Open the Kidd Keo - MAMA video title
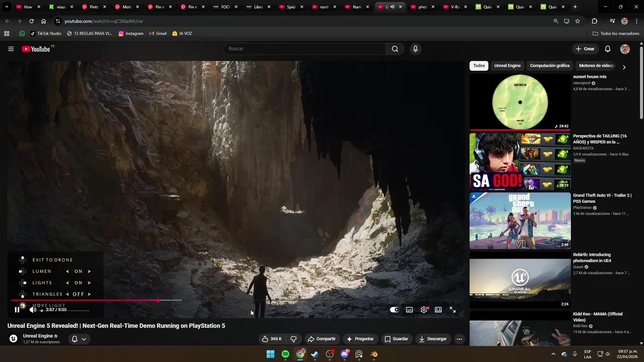Image resolution: width=644 pixels, height=362 pixels. tap(598, 317)
